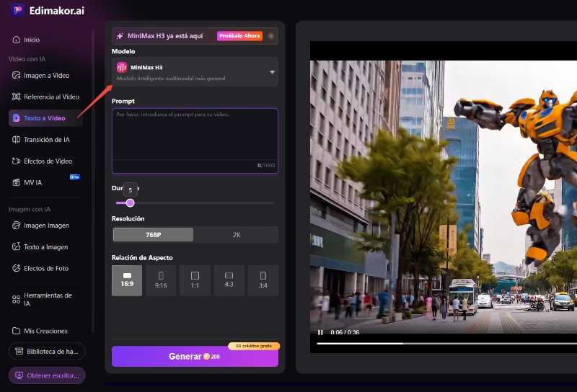Select 9:16 aspect ratio
The image size is (577, 392).
point(161,280)
